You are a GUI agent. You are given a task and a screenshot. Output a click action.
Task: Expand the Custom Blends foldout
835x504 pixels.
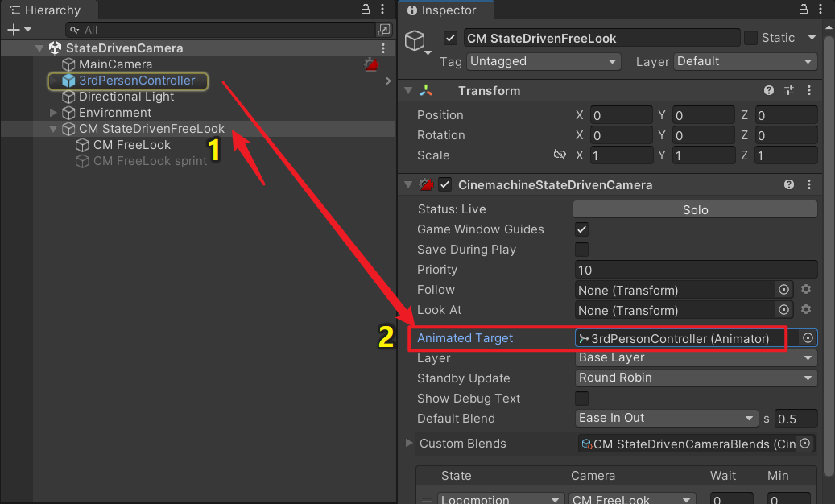(409, 443)
